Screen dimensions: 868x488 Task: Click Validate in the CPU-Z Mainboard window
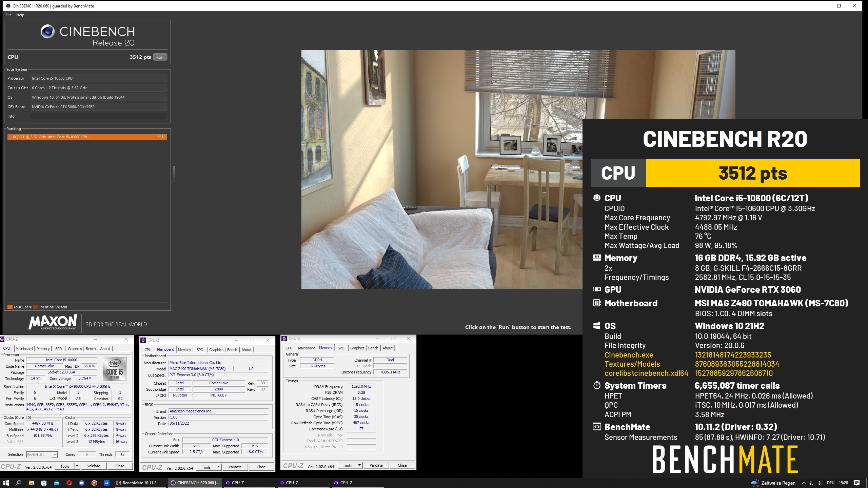coord(235,467)
